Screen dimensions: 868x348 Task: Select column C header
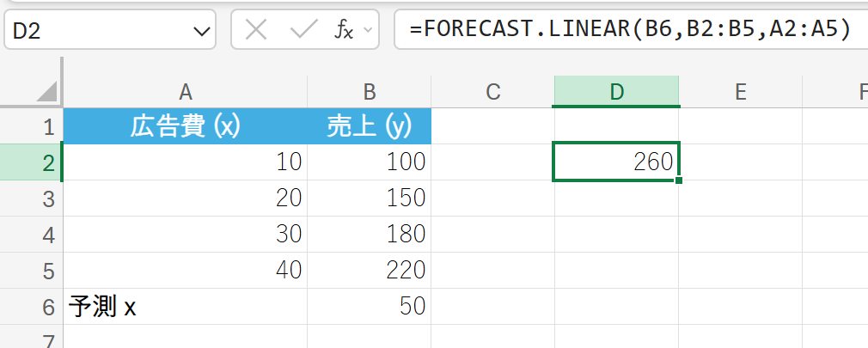click(492, 92)
